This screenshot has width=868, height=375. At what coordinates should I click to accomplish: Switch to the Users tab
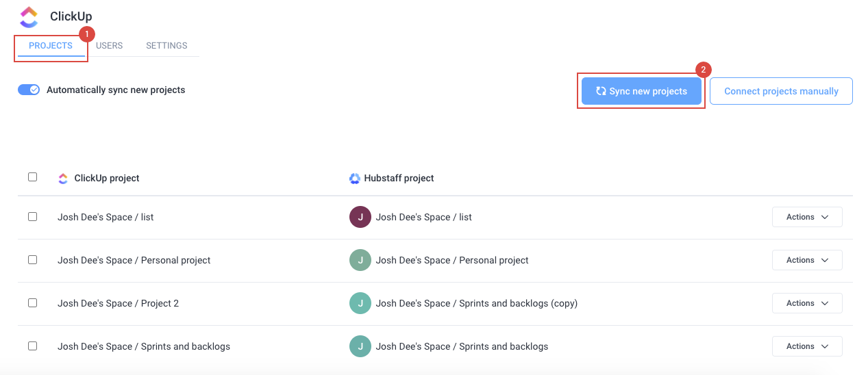[110, 46]
